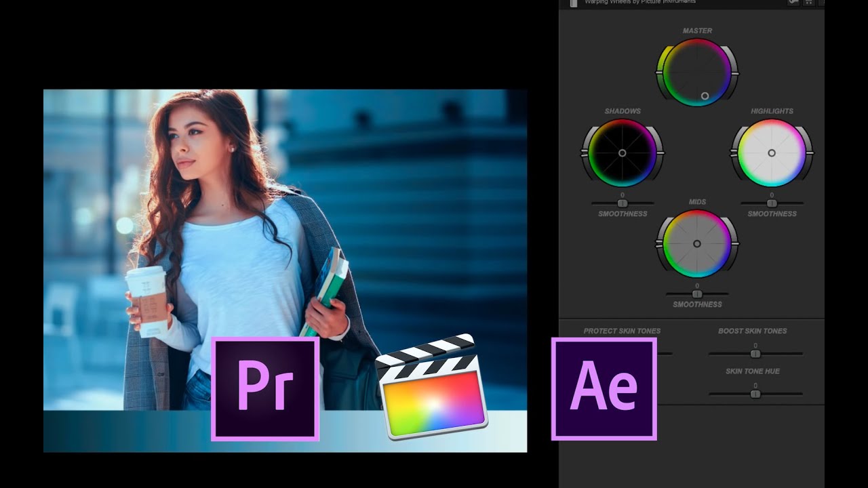The image size is (868, 488).
Task: Click the Shadows color wheel center puck
Action: 623,153
